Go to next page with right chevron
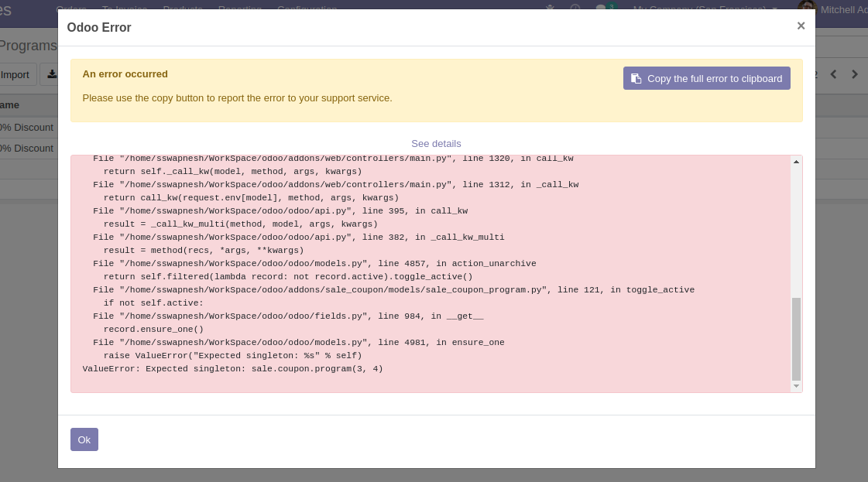 (x=855, y=74)
